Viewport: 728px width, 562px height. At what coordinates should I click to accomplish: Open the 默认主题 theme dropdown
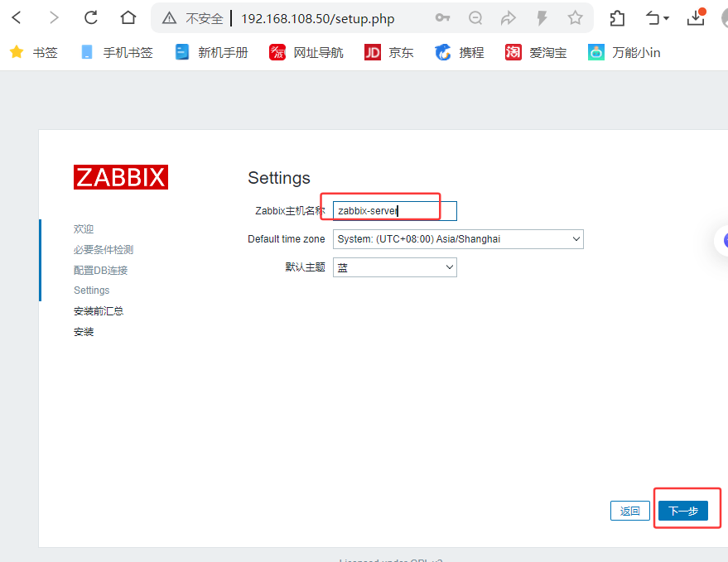click(x=394, y=267)
